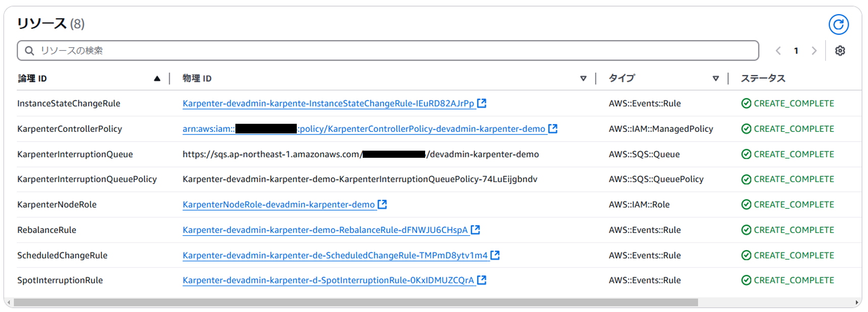Click AWS::IAM::Role type cell

[x=639, y=204]
